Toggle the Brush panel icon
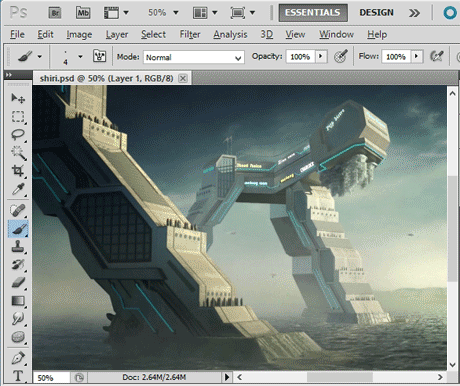 99,56
